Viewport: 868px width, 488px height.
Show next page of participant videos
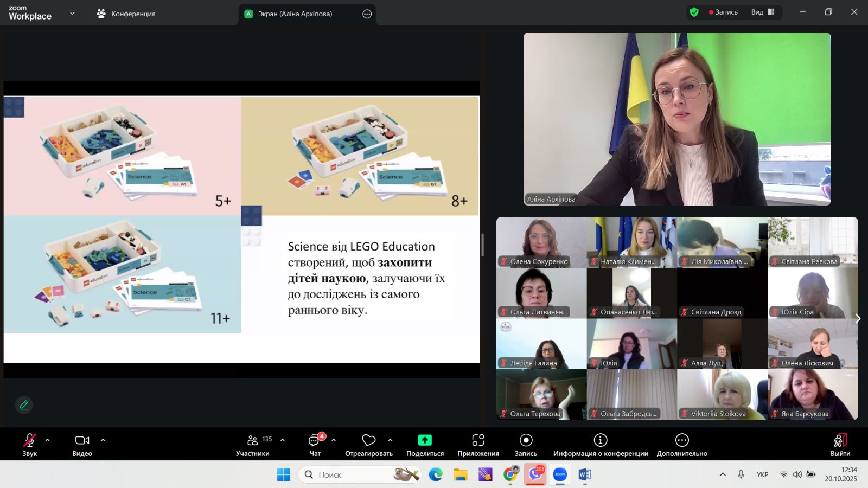pyautogui.click(x=858, y=319)
